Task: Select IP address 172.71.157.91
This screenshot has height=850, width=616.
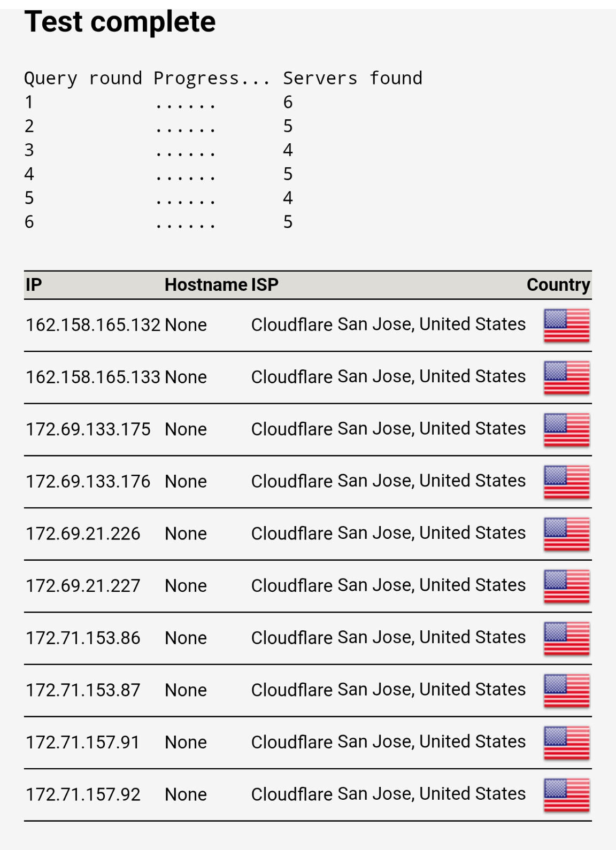Action: [x=83, y=743]
